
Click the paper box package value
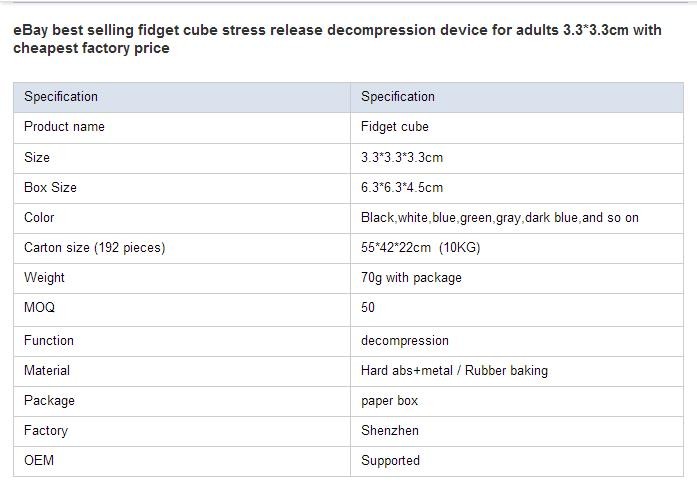click(x=389, y=401)
